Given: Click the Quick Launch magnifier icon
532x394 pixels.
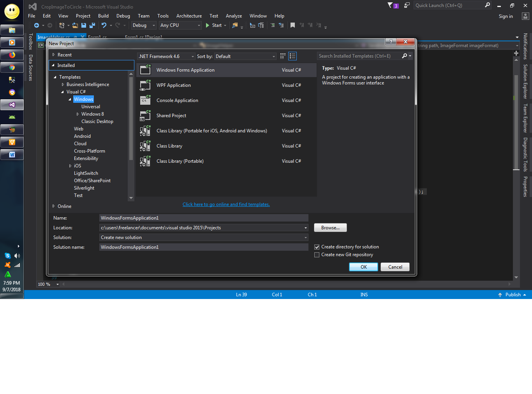Looking at the screenshot, I should click(487, 5).
